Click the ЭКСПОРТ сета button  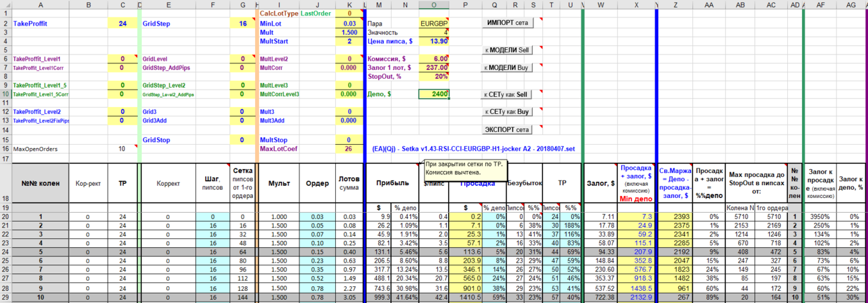click(x=508, y=129)
